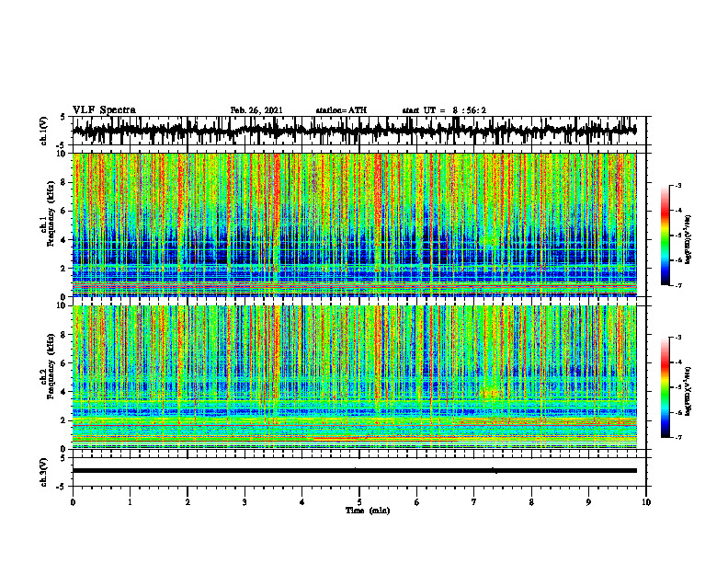Select the "Time (min)" axis title
The height and width of the screenshot is (563, 728).
tap(368, 511)
